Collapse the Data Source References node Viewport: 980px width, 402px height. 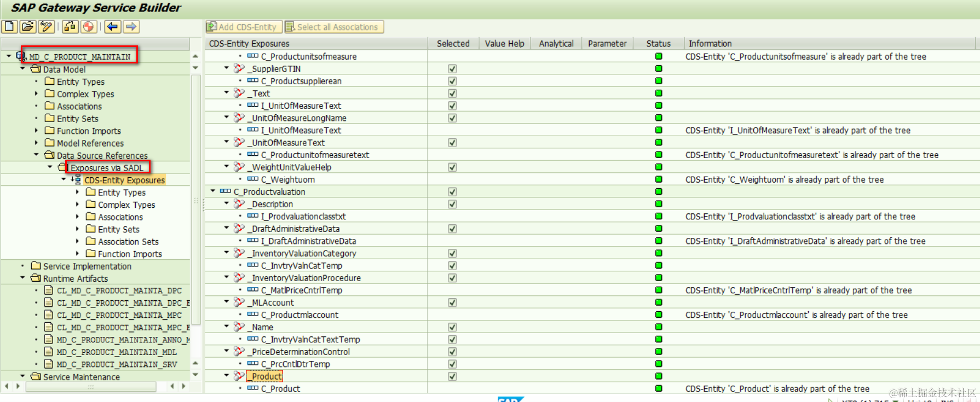[36, 155]
